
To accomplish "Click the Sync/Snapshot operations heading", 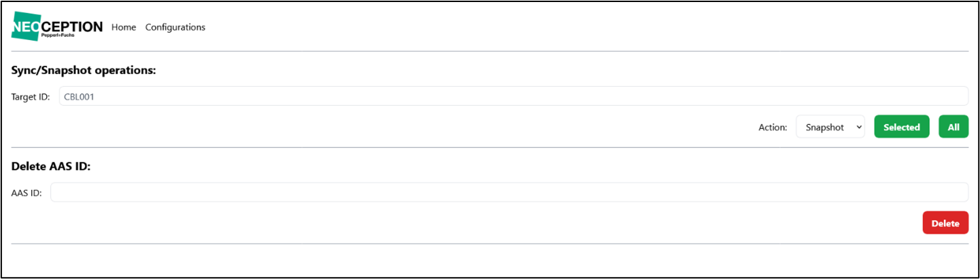I will (84, 70).
